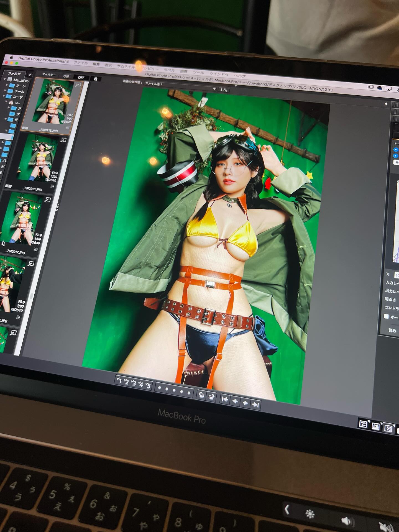
Task: Select thumbnail _75I0216.JPG
Action: click(x=41, y=161)
